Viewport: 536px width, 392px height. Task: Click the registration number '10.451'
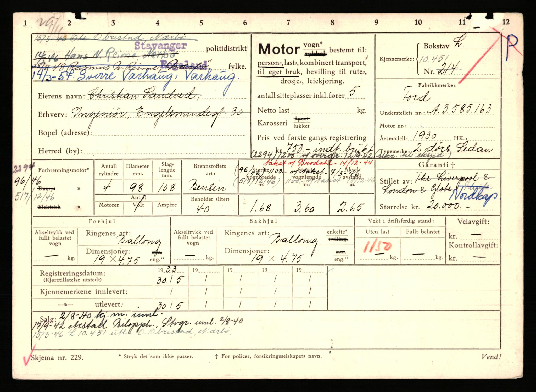click(x=433, y=59)
